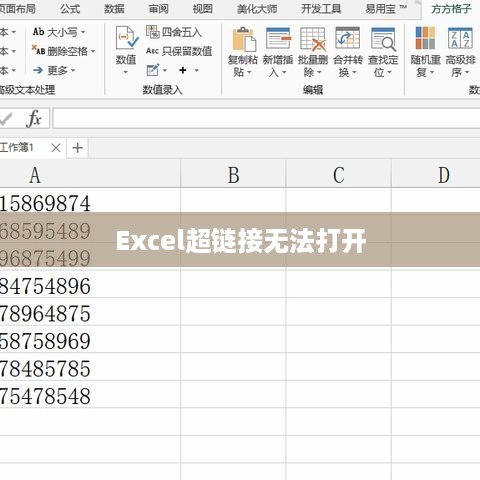
Task: Click the formula bar checkmark confirm icon
Action: pos(5,119)
